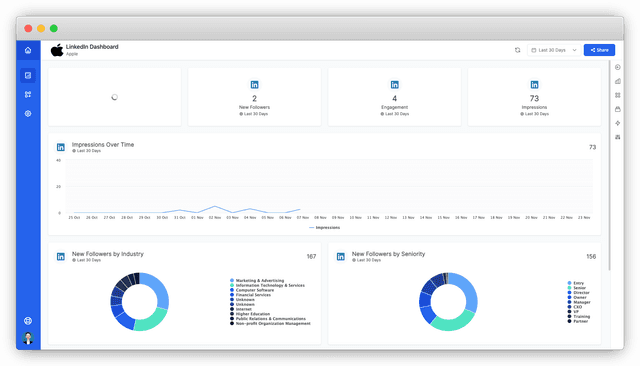Open the settings gear in left sidebar
Viewport: 640px width, 366px height.
28,113
